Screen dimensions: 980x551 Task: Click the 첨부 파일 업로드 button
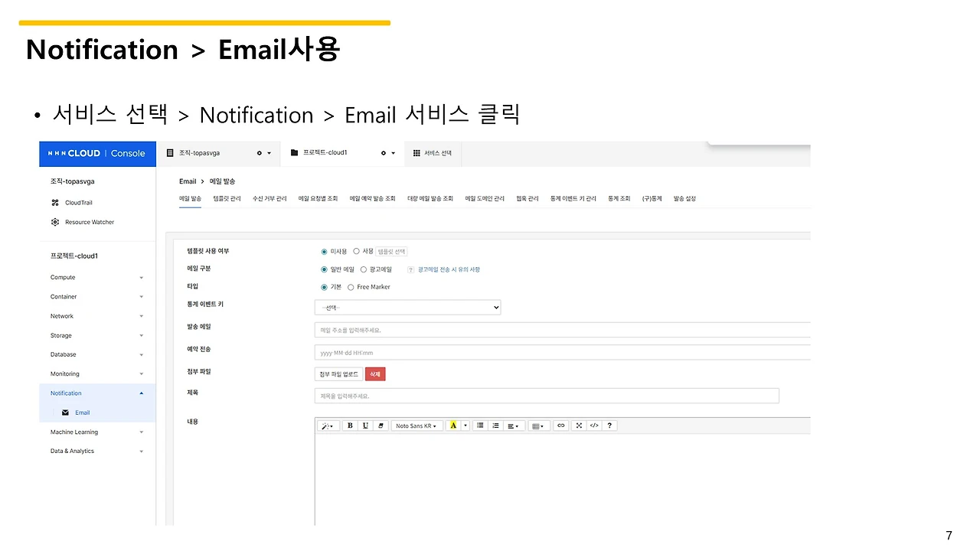coord(338,374)
